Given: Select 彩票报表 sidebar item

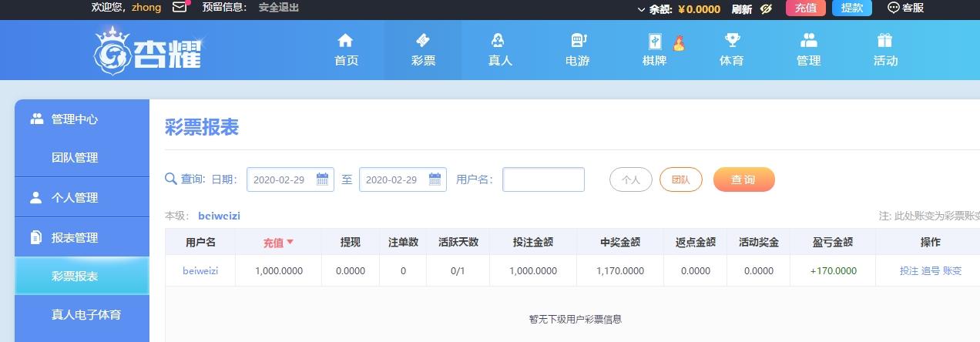Looking at the screenshot, I should pyautogui.click(x=82, y=276).
